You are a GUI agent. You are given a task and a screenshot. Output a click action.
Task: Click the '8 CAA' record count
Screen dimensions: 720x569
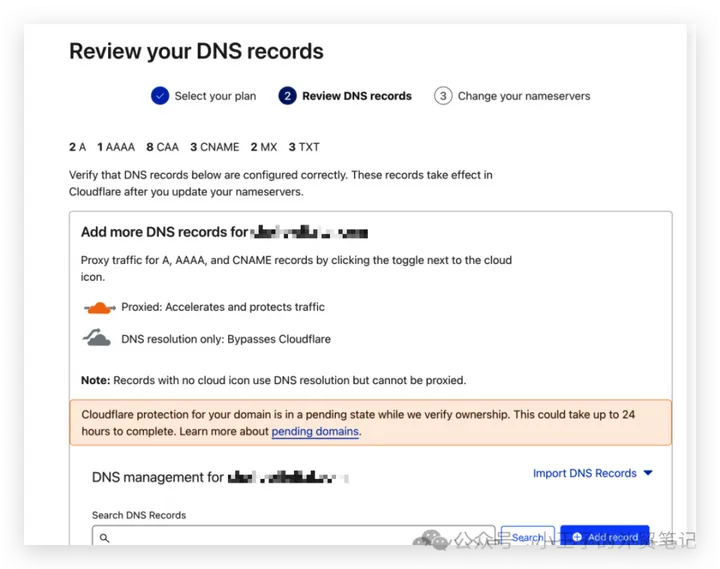point(163,147)
